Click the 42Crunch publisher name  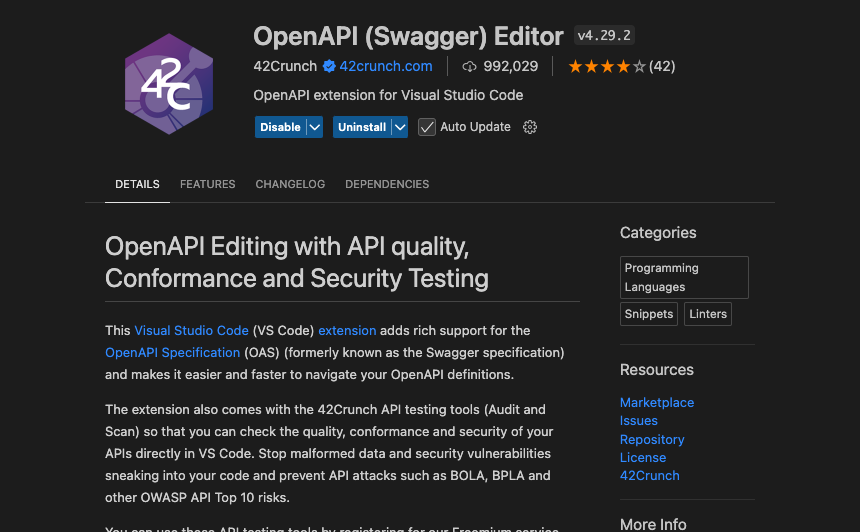pos(285,66)
